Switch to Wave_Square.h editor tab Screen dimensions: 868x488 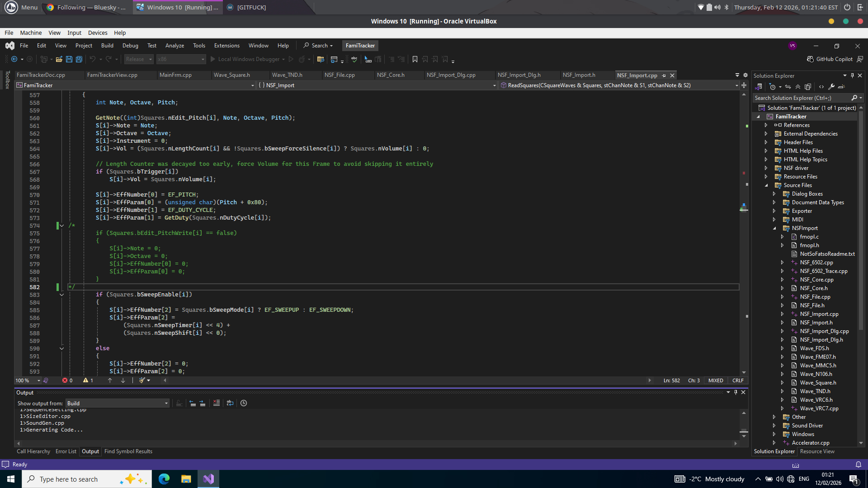(x=231, y=75)
